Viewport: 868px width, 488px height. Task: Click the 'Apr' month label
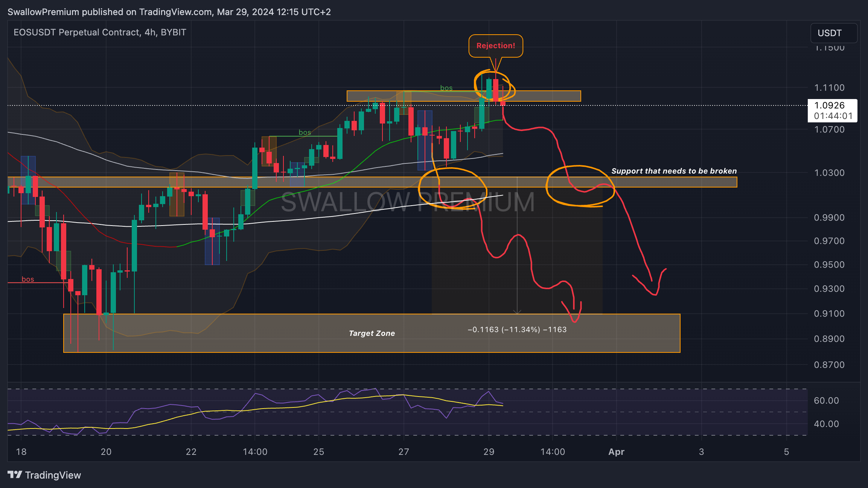point(617,452)
